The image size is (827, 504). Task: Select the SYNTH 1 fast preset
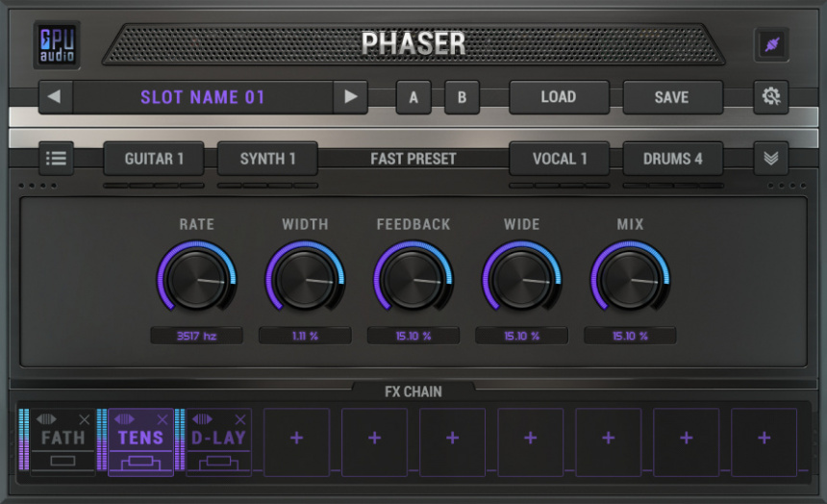point(267,159)
